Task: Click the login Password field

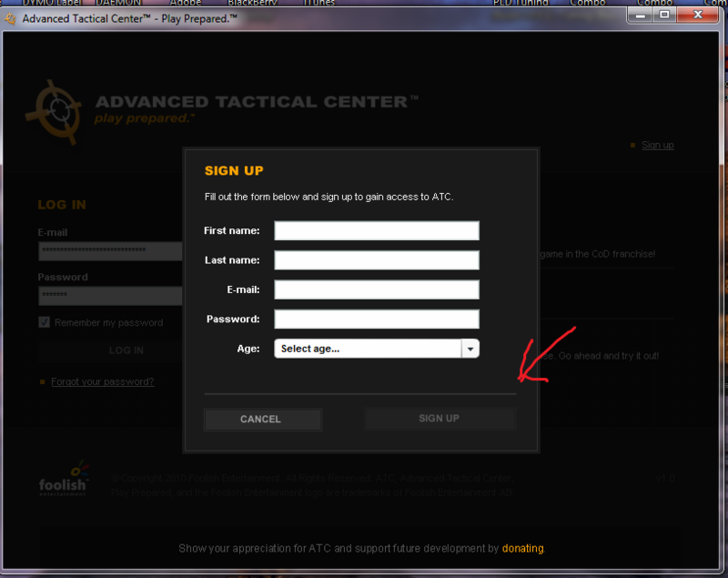Action: 109,295
